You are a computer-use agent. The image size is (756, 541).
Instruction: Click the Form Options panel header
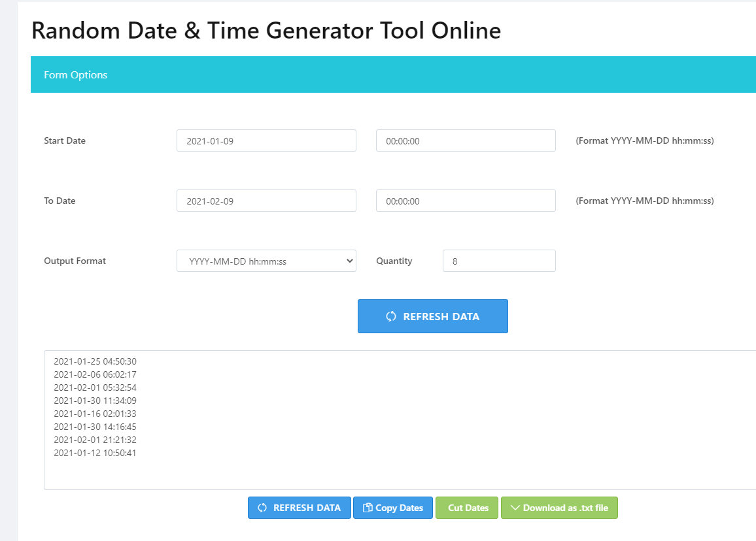point(392,74)
